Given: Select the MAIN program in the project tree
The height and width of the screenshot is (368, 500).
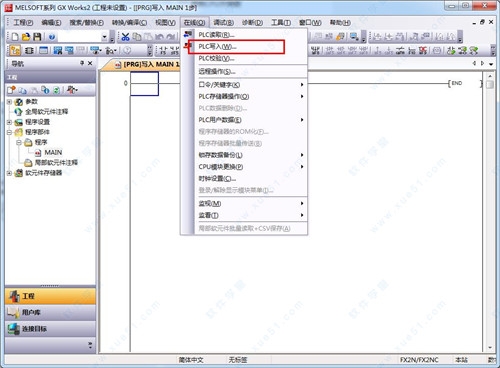Looking at the screenshot, I should 53,153.
